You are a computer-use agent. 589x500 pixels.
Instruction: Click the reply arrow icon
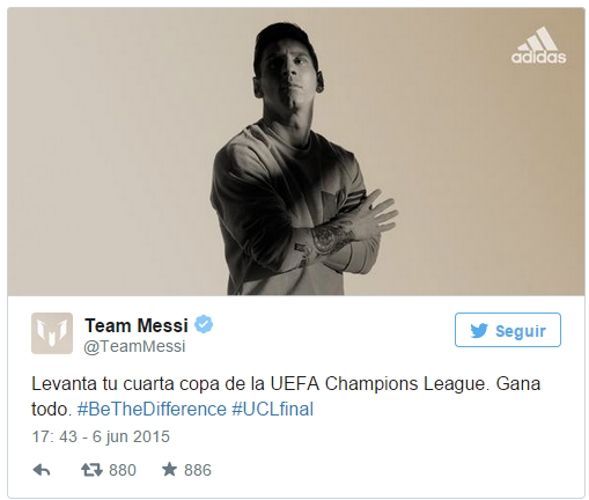[41, 470]
